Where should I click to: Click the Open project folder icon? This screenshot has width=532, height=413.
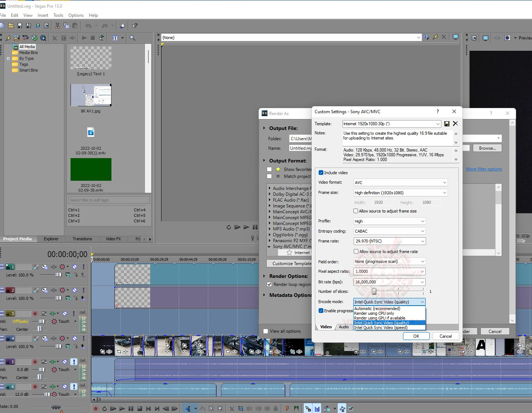11,26
